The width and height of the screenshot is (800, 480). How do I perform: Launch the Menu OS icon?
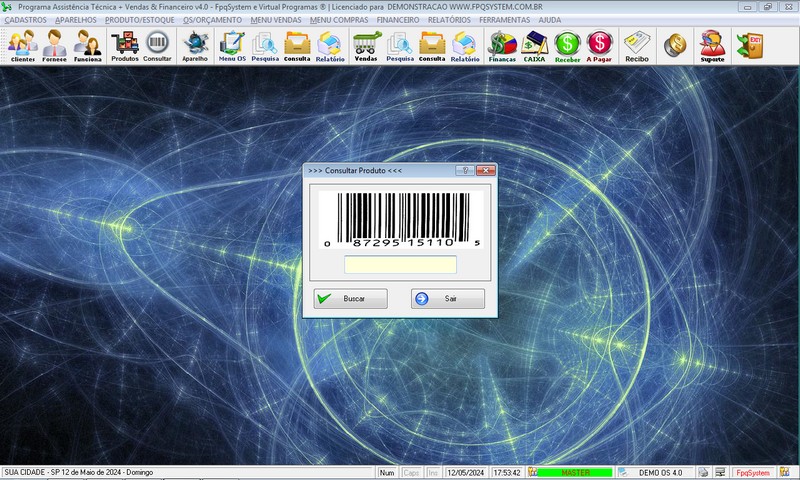pyautogui.click(x=232, y=45)
